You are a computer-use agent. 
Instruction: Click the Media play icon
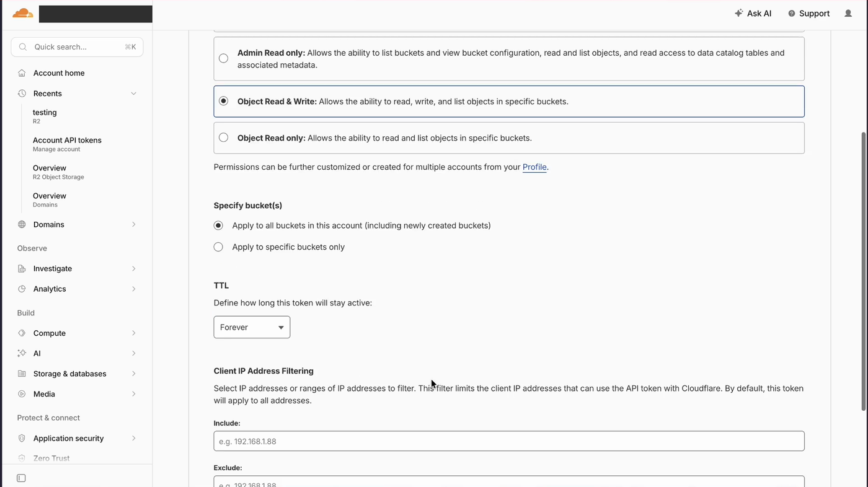[x=22, y=394]
